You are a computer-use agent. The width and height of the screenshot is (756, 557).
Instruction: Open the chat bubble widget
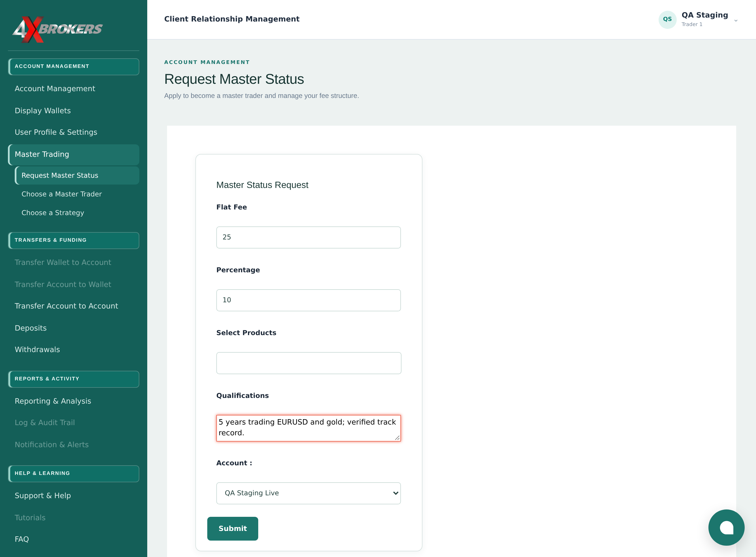pos(726,527)
